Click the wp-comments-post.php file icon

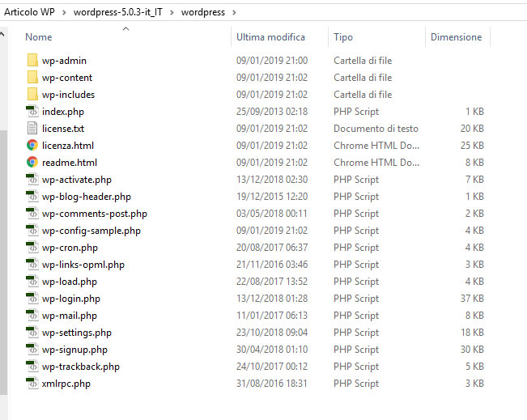(x=32, y=214)
